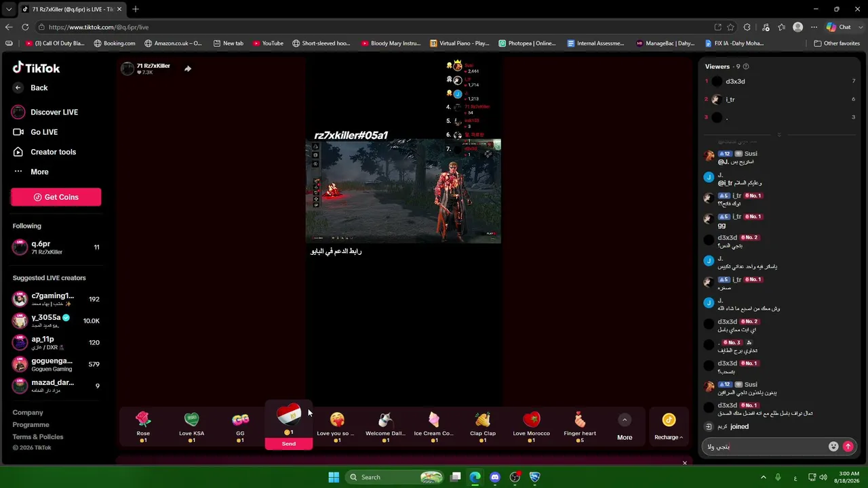This screenshot has width=868, height=488.
Task: Close the bottom banner with X
Action: coord(684,463)
